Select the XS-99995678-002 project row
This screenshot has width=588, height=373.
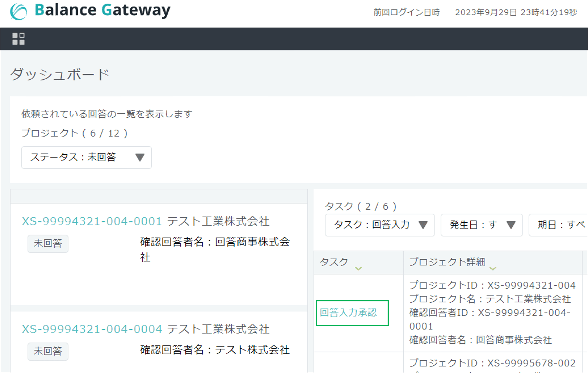coord(492,363)
